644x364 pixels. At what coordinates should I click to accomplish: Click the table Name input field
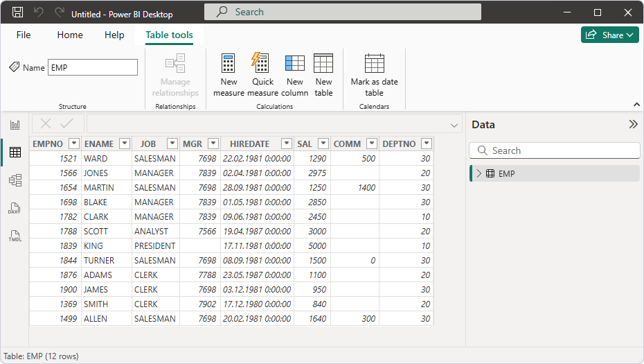[x=93, y=67]
